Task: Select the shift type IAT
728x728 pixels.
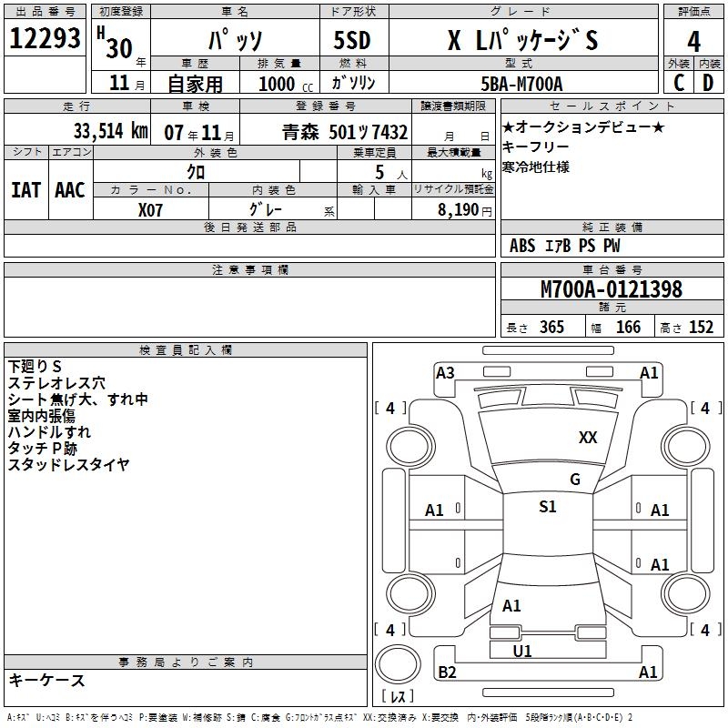Action: point(26,190)
